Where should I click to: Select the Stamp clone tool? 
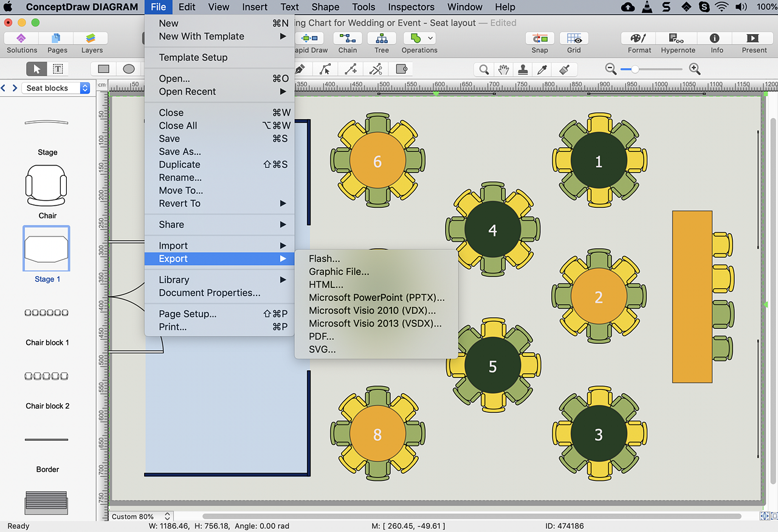pos(523,69)
